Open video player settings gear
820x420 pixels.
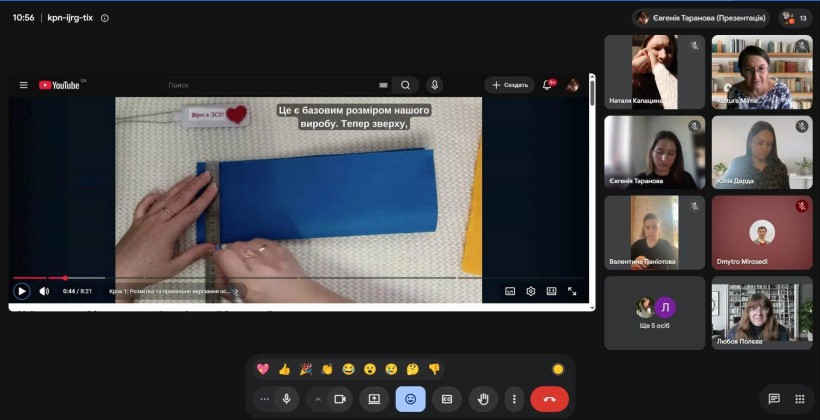click(x=530, y=291)
